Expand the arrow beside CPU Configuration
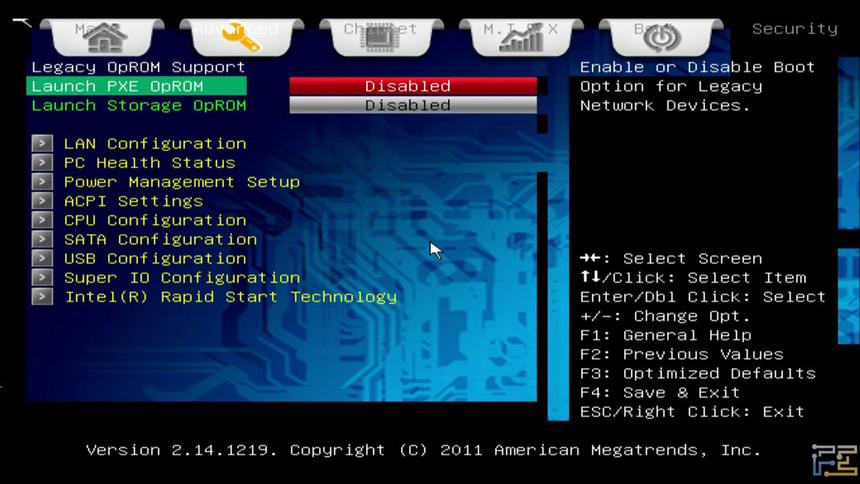Screen dimensions: 860x484 point(42,220)
